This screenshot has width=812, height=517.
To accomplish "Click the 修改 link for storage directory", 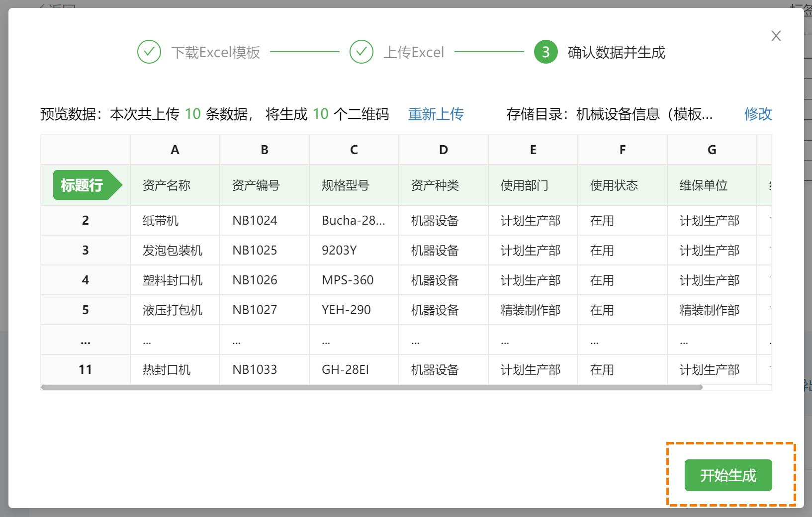I will (758, 114).
